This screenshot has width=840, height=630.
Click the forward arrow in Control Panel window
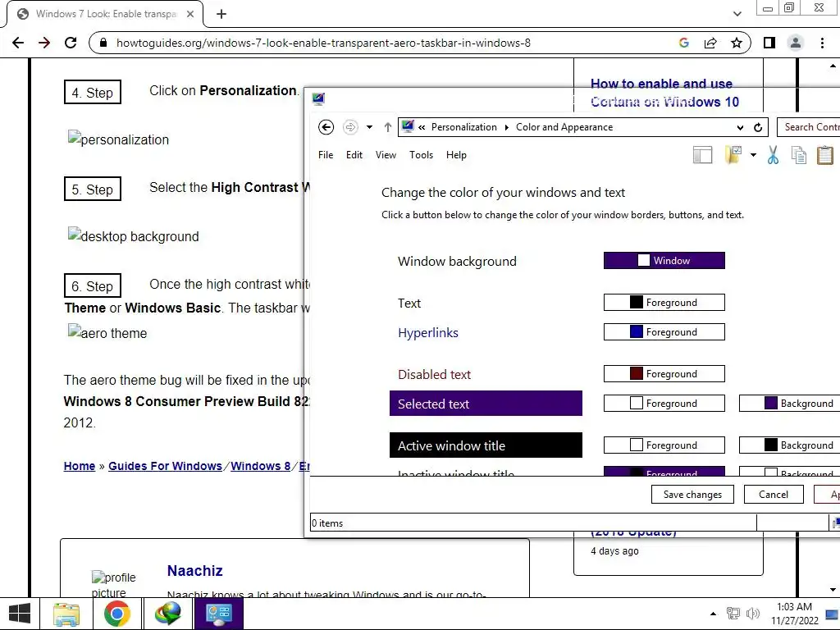[x=349, y=127]
